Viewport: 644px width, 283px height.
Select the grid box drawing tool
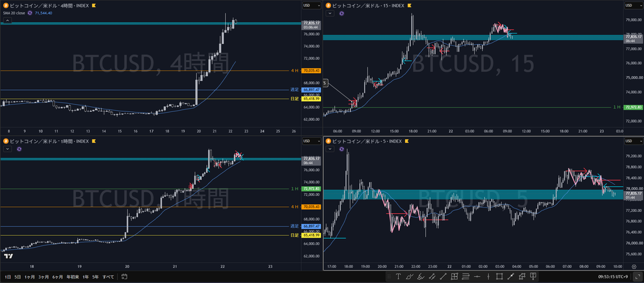[454, 277]
